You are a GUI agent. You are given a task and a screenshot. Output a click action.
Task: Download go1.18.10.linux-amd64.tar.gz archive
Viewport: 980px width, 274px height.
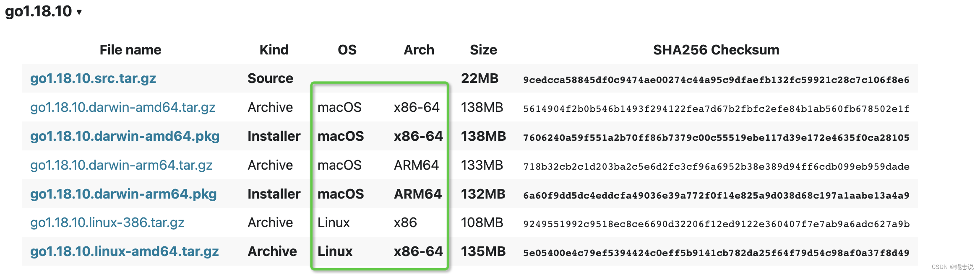click(x=125, y=251)
